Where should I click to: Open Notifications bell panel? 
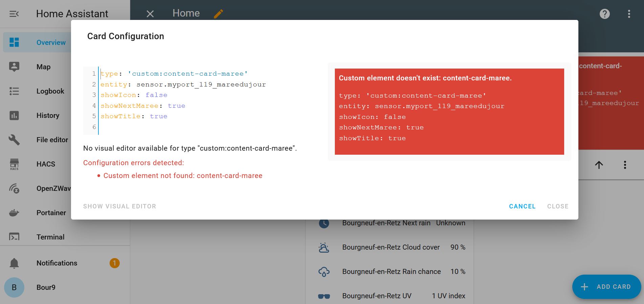pos(14,263)
